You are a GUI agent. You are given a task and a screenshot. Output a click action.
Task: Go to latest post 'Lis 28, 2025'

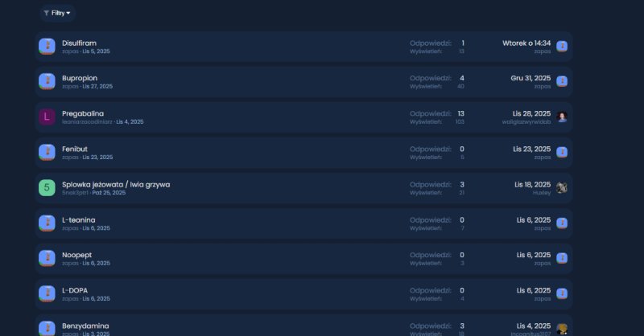point(531,113)
